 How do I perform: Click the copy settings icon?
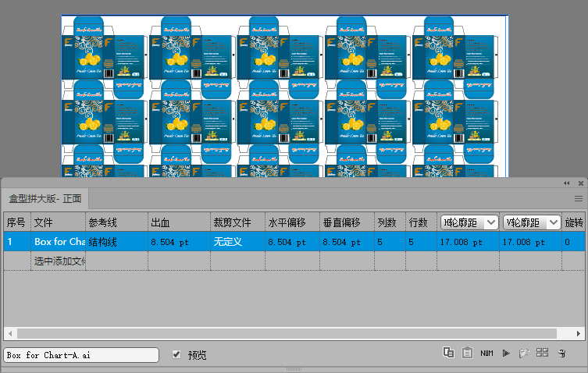click(448, 353)
